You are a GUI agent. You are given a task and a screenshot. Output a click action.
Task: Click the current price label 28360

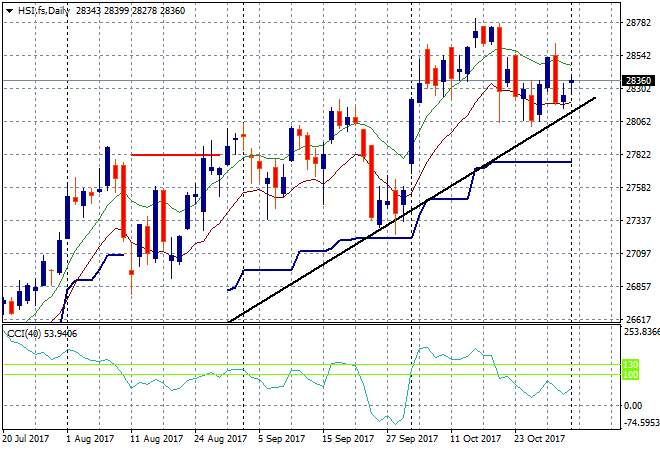(638, 80)
